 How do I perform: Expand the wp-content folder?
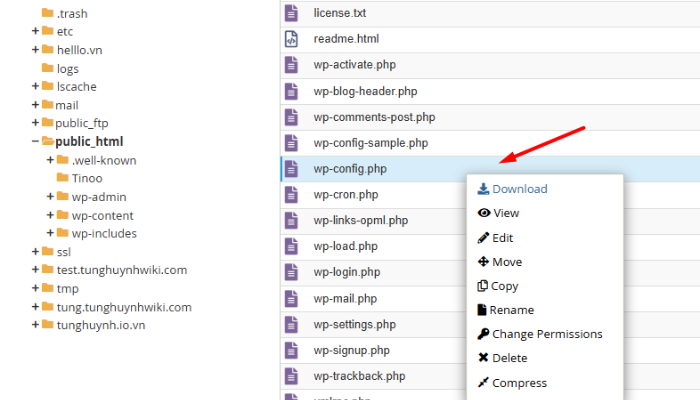pos(50,215)
